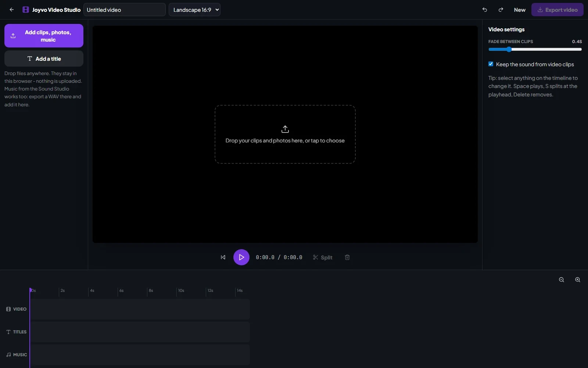Toggle keep sound from video clips
The image size is (588, 368).
click(x=491, y=64)
